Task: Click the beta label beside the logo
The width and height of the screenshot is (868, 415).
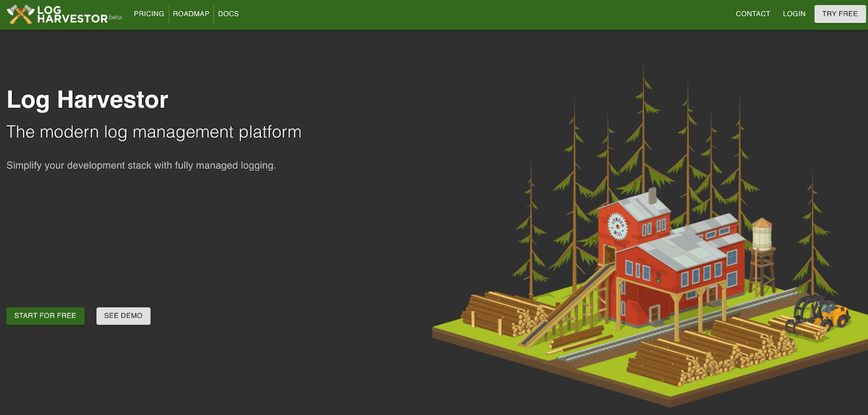Action: click(x=115, y=17)
